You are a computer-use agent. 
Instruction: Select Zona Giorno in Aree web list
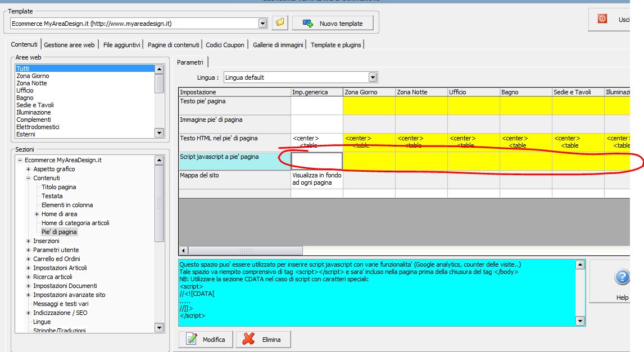pyautogui.click(x=84, y=76)
